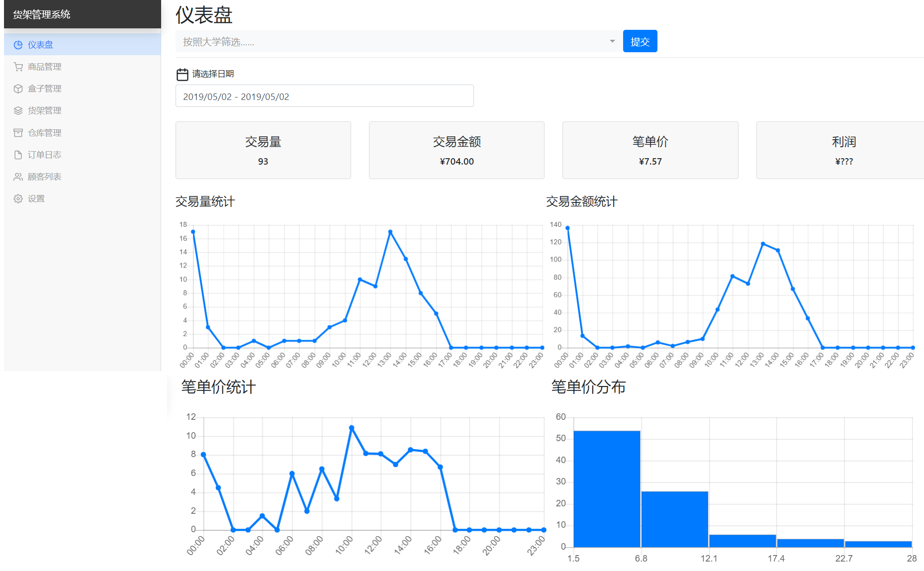Click the calendar icon near 请选择日期

click(x=183, y=74)
